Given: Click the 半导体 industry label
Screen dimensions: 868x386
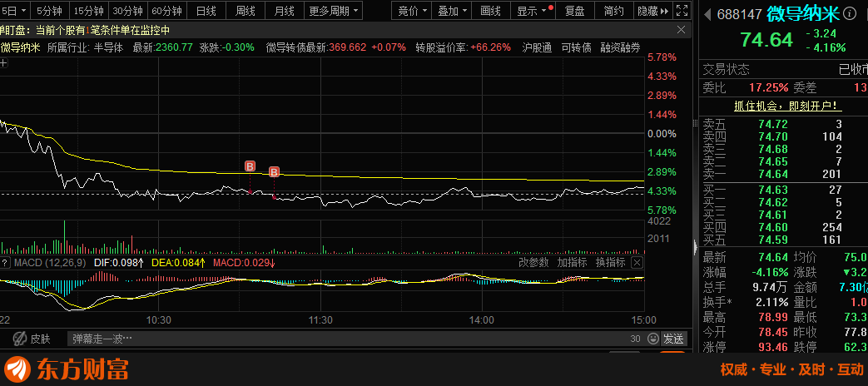Looking at the screenshot, I should [108, 47].
